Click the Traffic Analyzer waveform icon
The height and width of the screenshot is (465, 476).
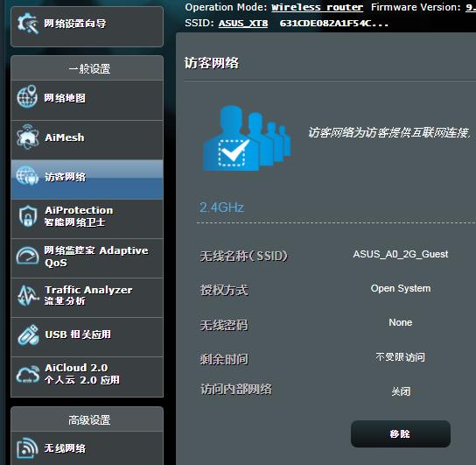pyautogui.click(x=28, y=295)
